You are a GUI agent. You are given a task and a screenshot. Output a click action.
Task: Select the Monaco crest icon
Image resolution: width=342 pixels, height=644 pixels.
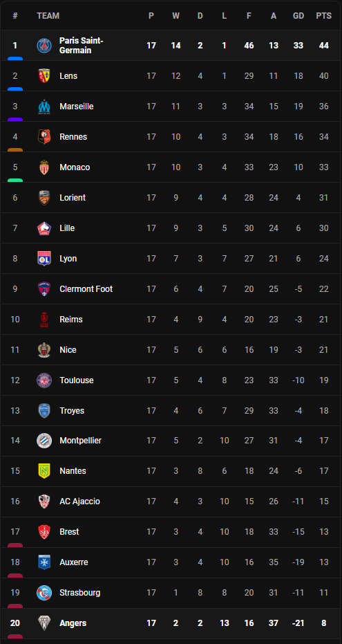click(x=44, y=167)
